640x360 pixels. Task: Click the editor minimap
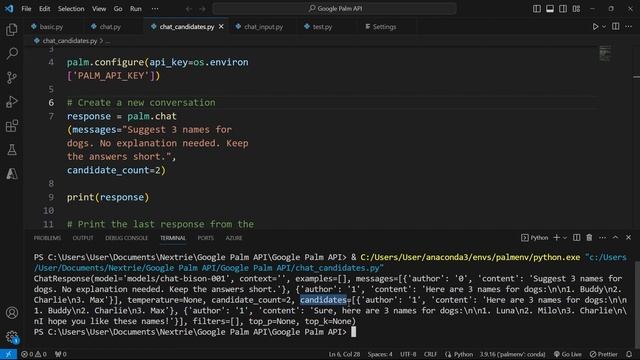click(x=605, y=54)
